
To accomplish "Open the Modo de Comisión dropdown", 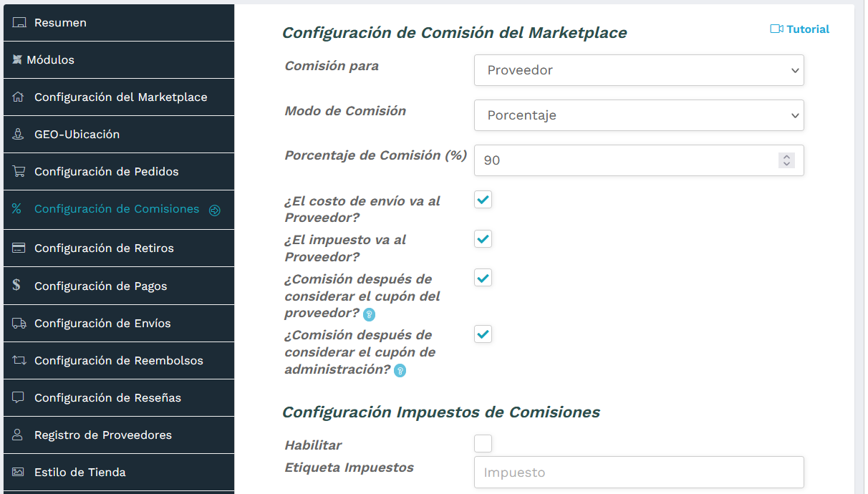I will [638, 115].
